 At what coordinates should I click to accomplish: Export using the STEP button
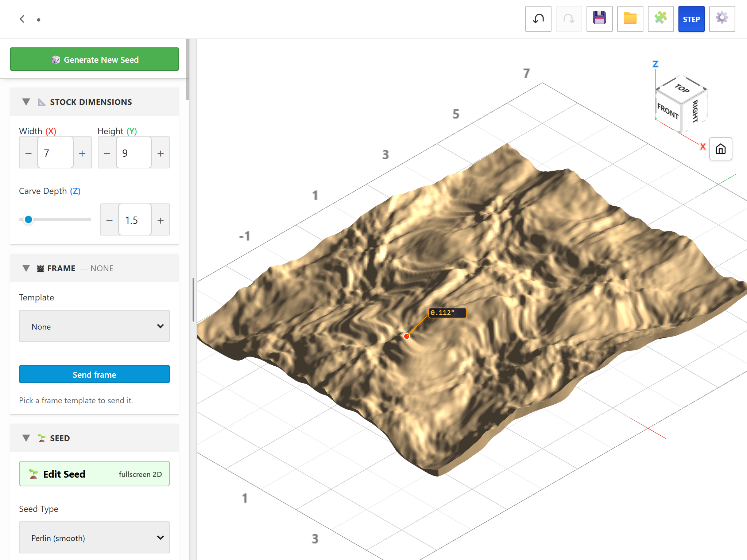click(x=691, y=19)
